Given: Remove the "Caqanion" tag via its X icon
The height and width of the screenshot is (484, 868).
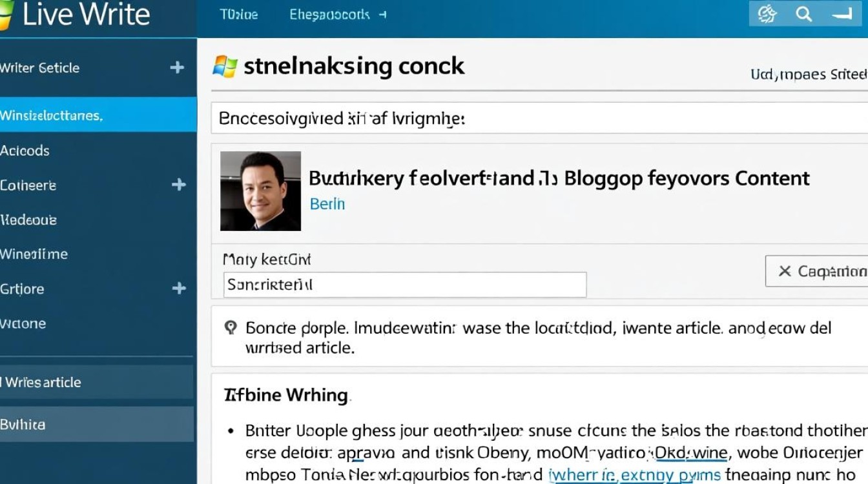Looking at the screenshot, I should tap(787, 271).
